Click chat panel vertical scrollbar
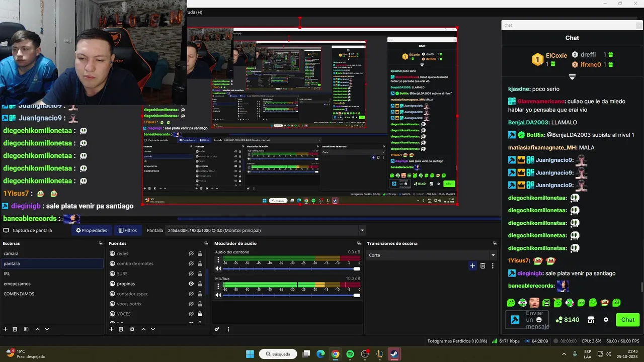The height and width of the screenshot is (362, 644). point(641,287)
